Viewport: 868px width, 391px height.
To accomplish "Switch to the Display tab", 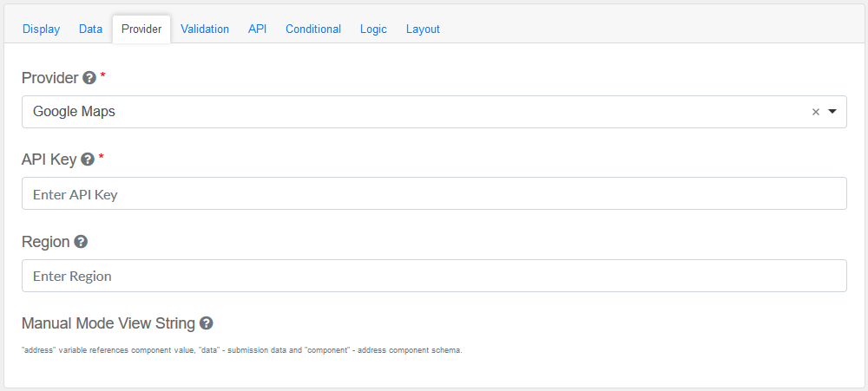I will 41,29.
